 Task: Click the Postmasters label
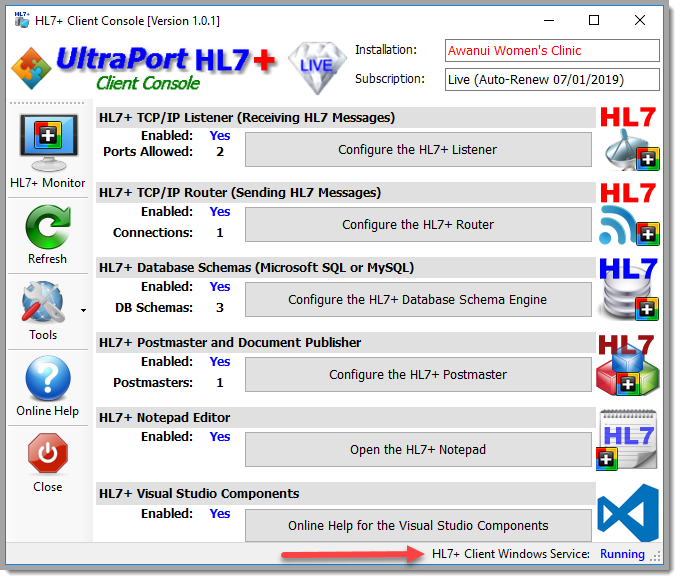click(153, 383)
